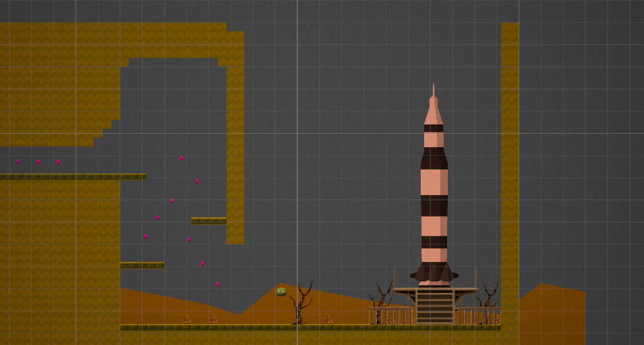Select the small platform attached to the hanging pillar
This screenshot has height=345, width=644.
pos(208,220)
